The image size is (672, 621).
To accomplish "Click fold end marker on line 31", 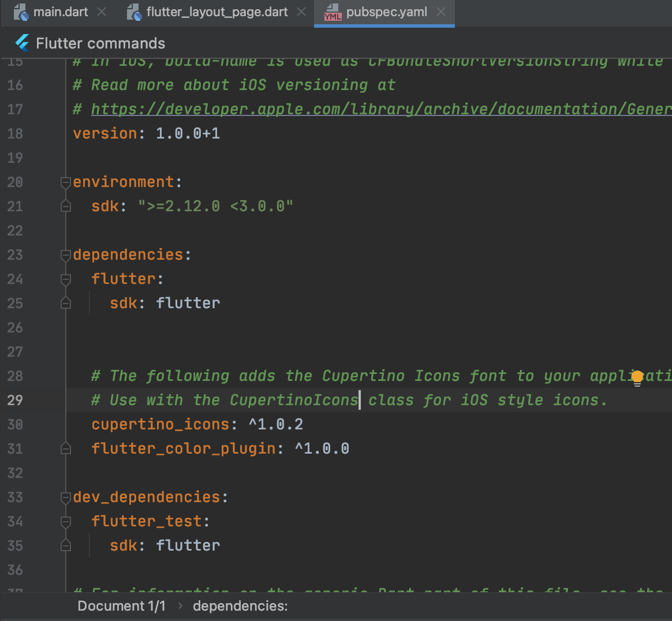I will click(x=66, y=448).
